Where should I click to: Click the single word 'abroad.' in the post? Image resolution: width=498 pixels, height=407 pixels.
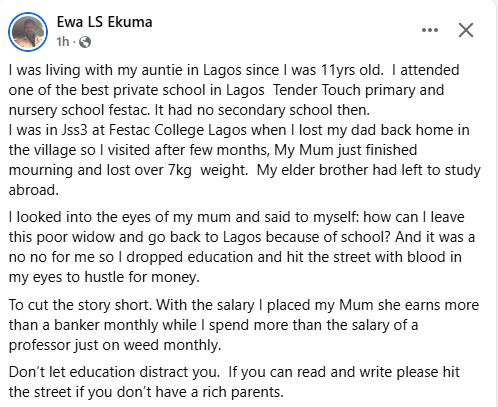pyautogui.click(x=34, y=190)
